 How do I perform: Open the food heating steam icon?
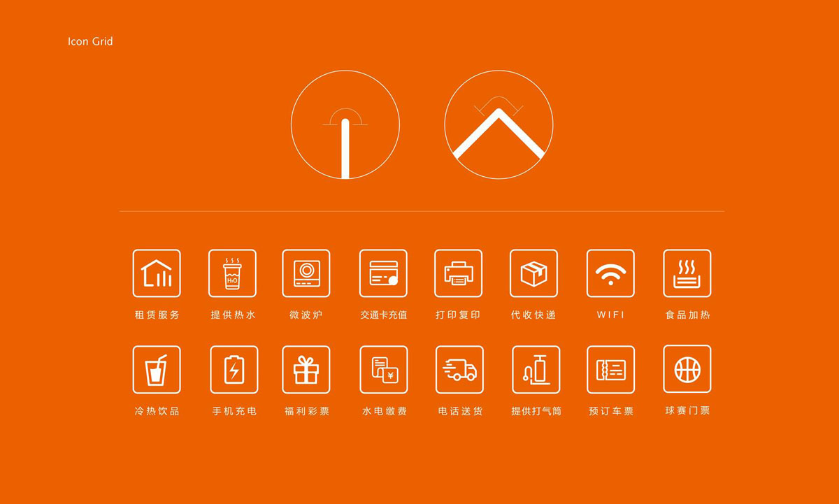click(x=687, y=273)
